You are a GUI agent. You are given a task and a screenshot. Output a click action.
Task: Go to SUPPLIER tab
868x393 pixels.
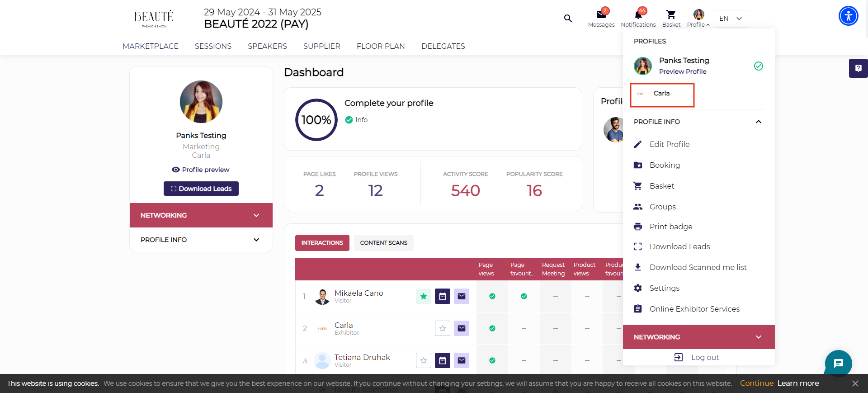[322, 46]
